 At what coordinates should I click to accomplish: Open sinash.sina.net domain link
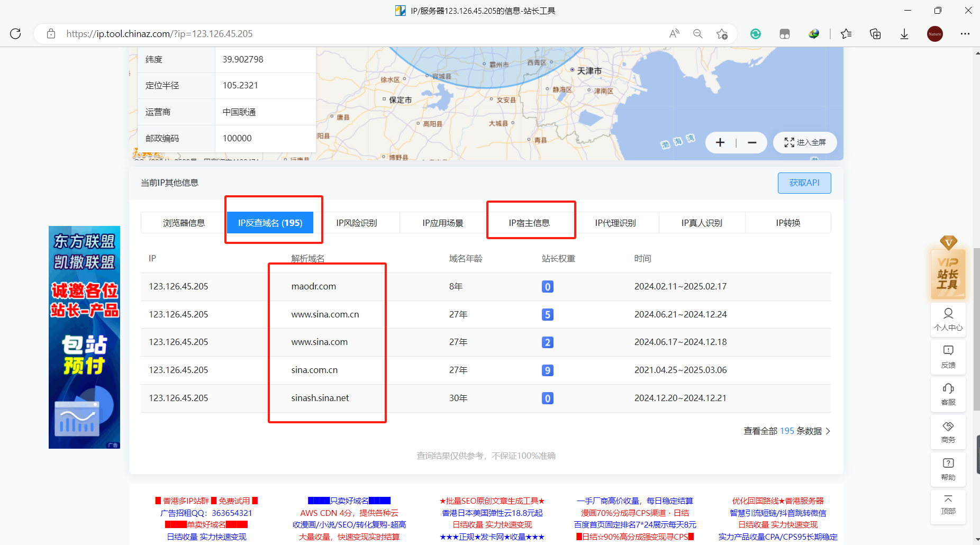(x=320, y=398)
